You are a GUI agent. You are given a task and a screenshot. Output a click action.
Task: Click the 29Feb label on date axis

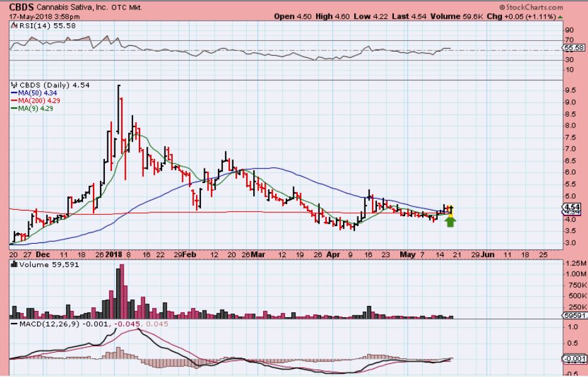coord(183,254)
